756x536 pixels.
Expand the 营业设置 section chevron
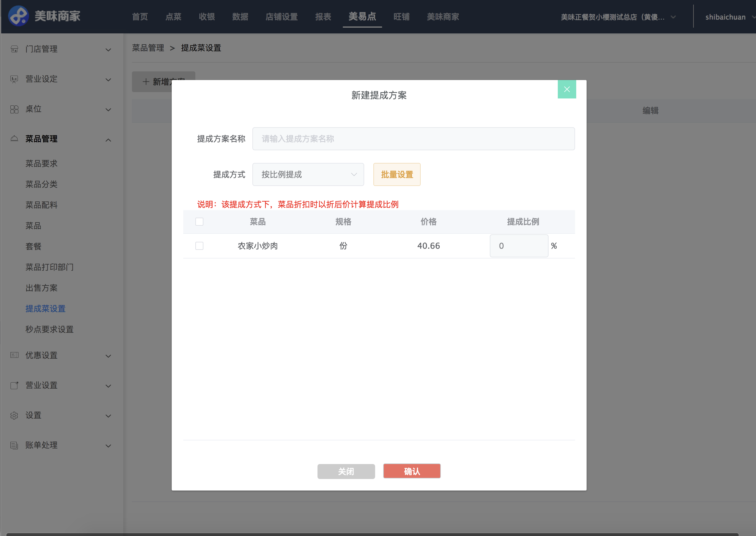pyautogui.click(x=108, y=386)
